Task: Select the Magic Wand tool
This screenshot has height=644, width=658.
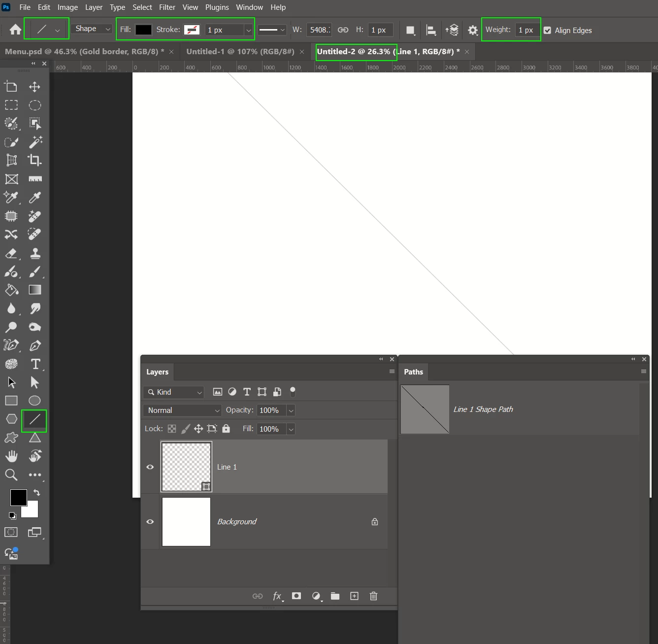Action: pyautogui.click(x=35, y=142)
